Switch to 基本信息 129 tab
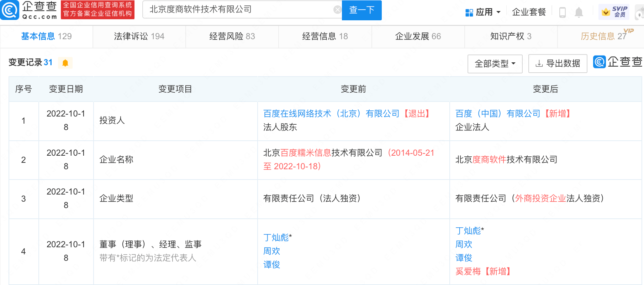The image size is (644, 285). (x=46, y=36)
